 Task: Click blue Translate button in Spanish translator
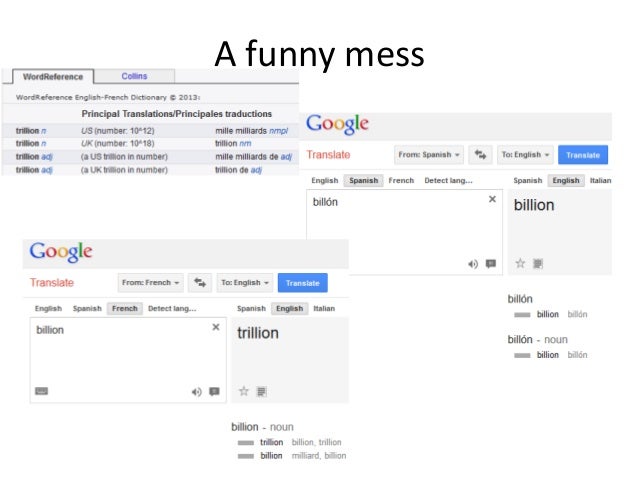[583, 155]
